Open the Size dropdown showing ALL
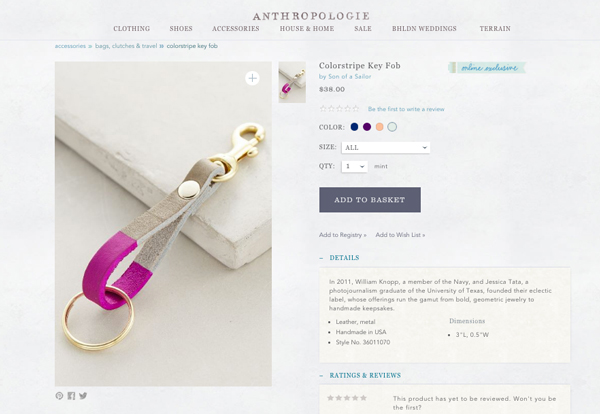Screen dimensions: 600x414 click(386, 147)
